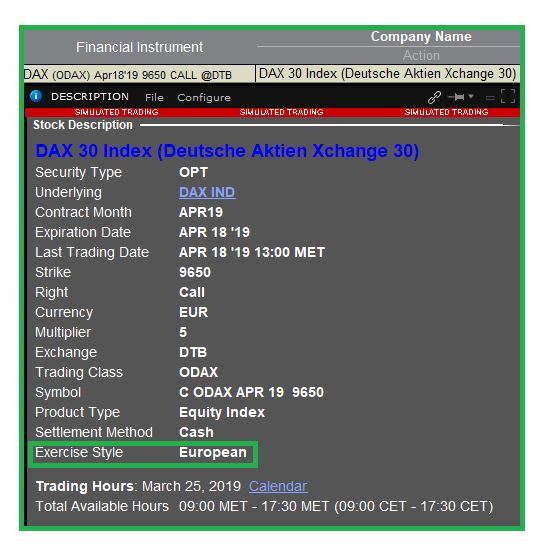This screenshot has width=542, height=557.
Task: Click the blue DAX 30 Index heading
Action: pos(227,151)
